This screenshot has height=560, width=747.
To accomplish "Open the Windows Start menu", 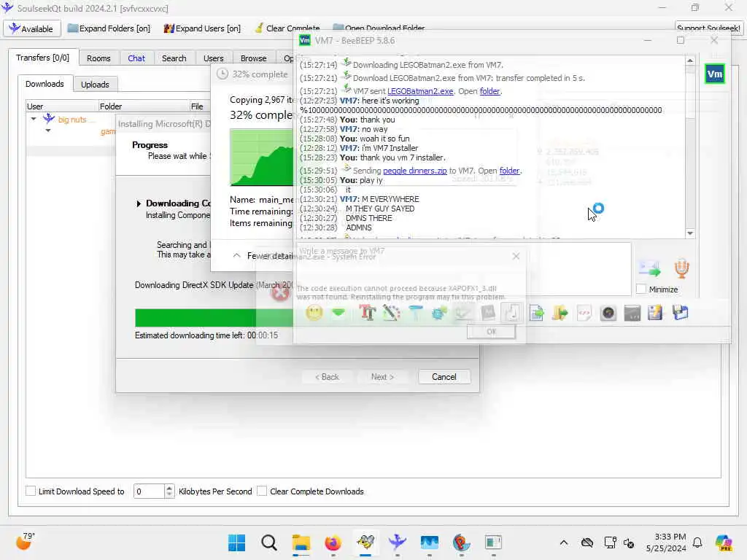I will [237, 542].
